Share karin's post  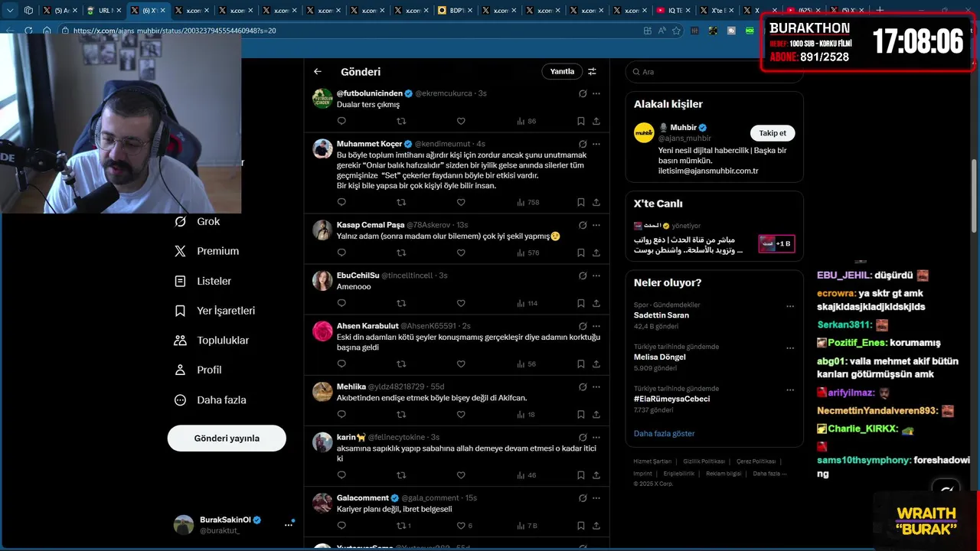(596, 475)
